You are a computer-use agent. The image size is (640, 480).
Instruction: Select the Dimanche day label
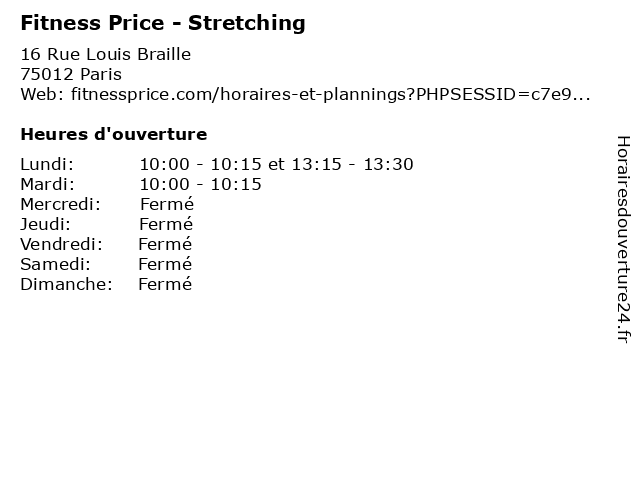tap(66, 284)
